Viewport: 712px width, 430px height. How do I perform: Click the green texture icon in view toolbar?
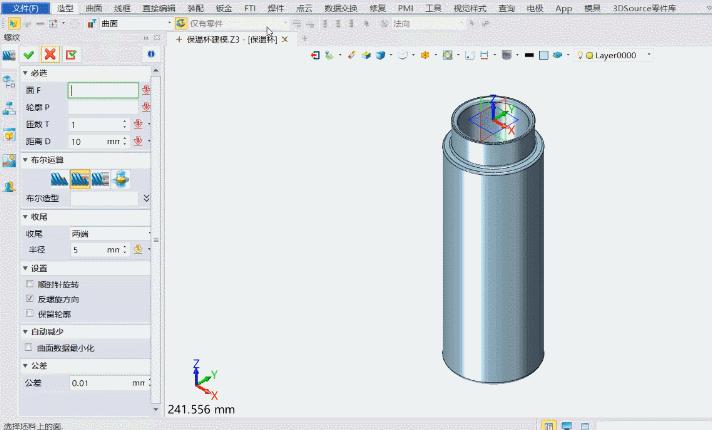tap(447, 55)
